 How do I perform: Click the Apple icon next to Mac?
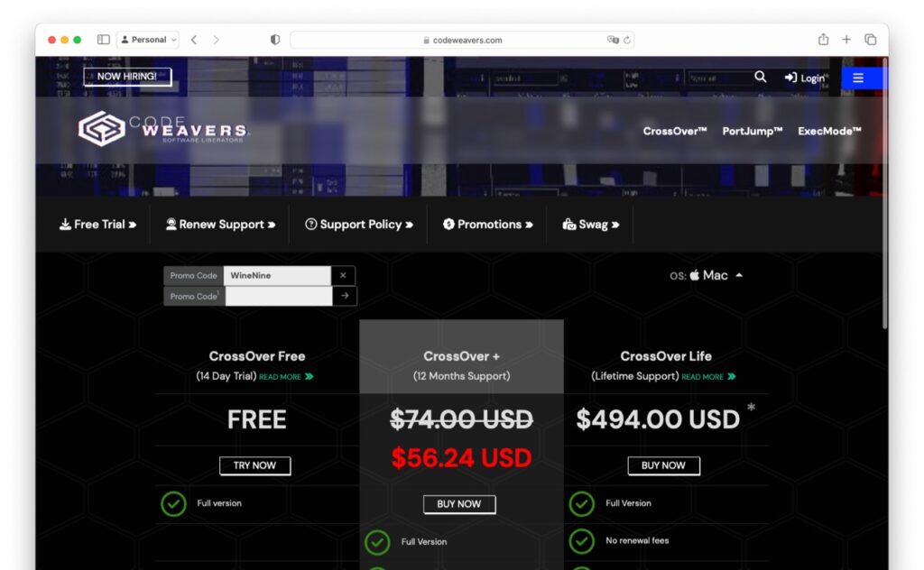pos(697,275)
